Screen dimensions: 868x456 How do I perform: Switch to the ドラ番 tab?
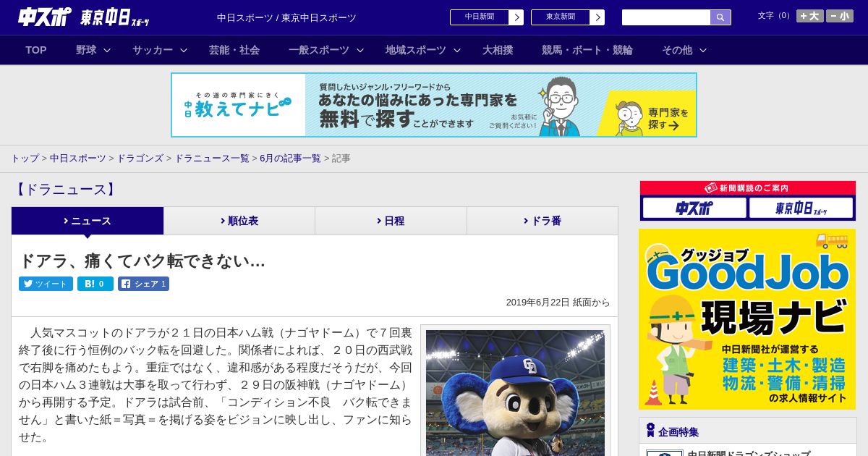tap(542, 221)
